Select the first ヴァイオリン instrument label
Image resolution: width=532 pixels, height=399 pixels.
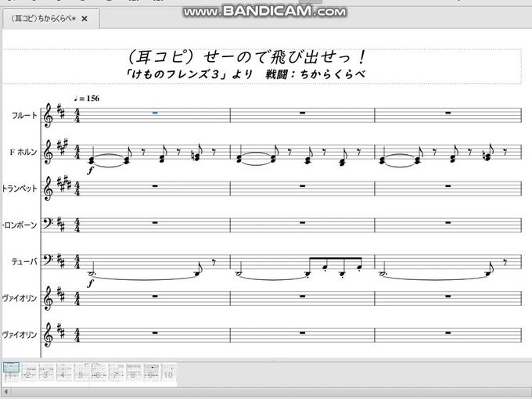click(x=20, y=298)
